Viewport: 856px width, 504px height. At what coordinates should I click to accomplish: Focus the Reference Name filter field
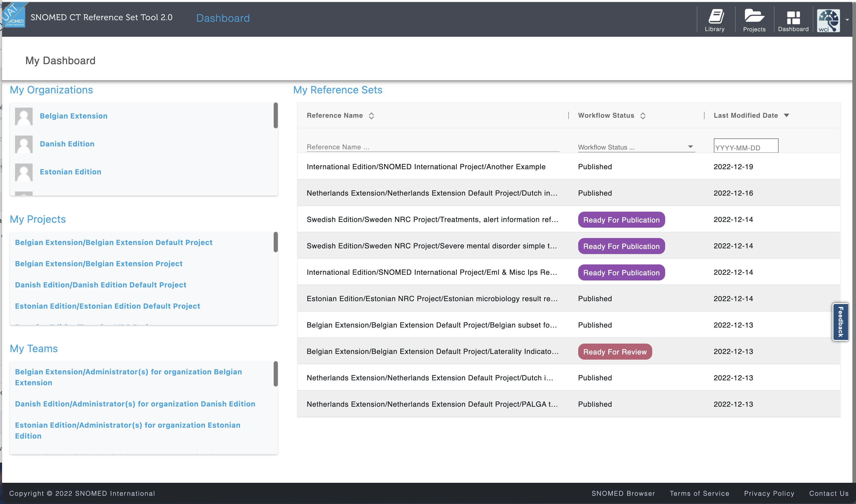click(433, 147)
